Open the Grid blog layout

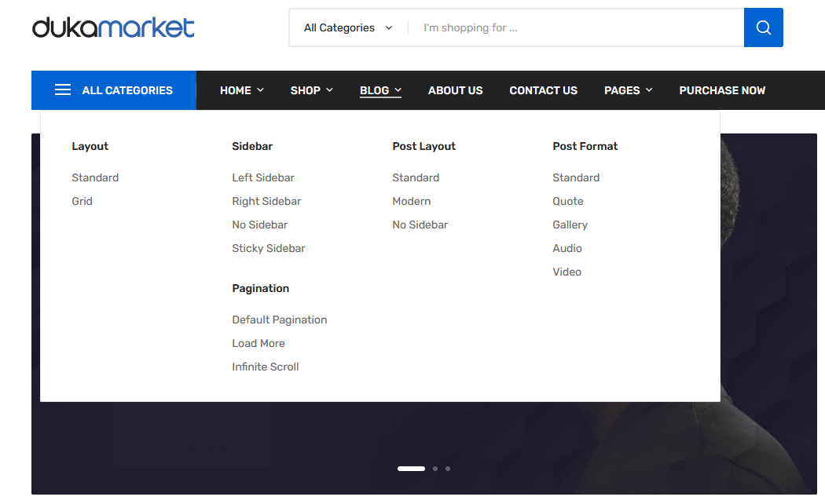(82, 201)
